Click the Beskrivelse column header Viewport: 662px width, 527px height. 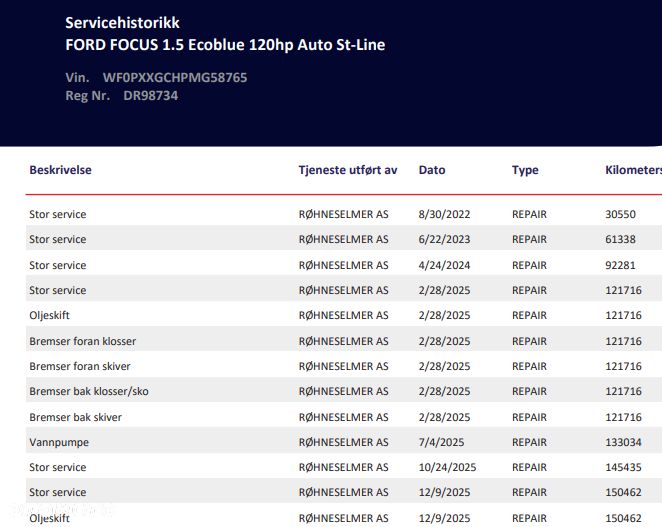(60, 170)
